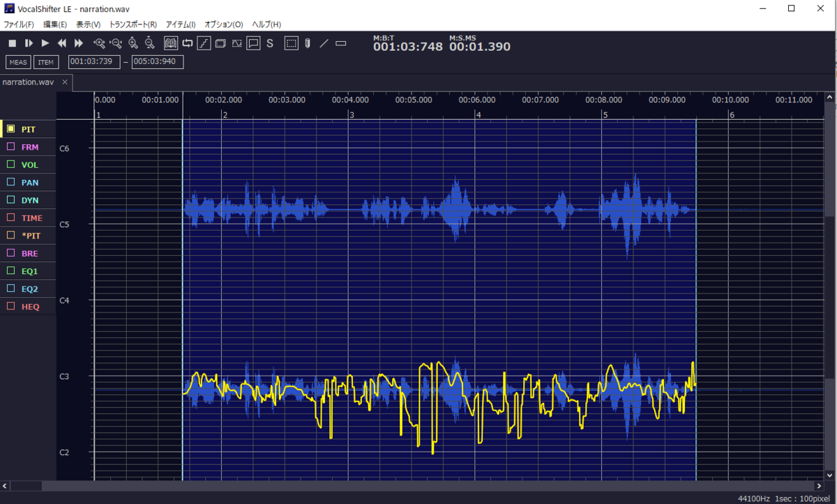This screenshot has height=504, width=837.
Task: Click the stacked-windows icon in toolbar
Action: pyautogui.click(x=220, y=43)
